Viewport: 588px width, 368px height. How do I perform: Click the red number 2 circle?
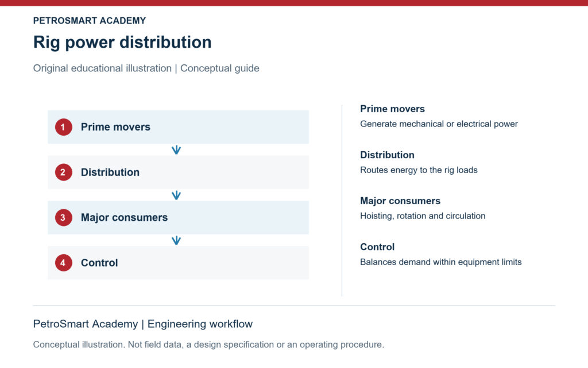coord(63,172)
